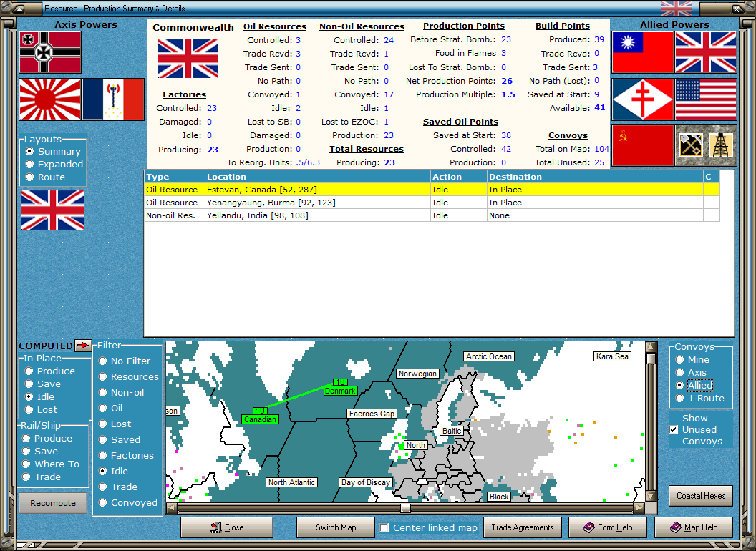Image resolution: width=756 pixels, height=551 pixels.
Task: Set filter to Trade
Action: coord(118,487)
